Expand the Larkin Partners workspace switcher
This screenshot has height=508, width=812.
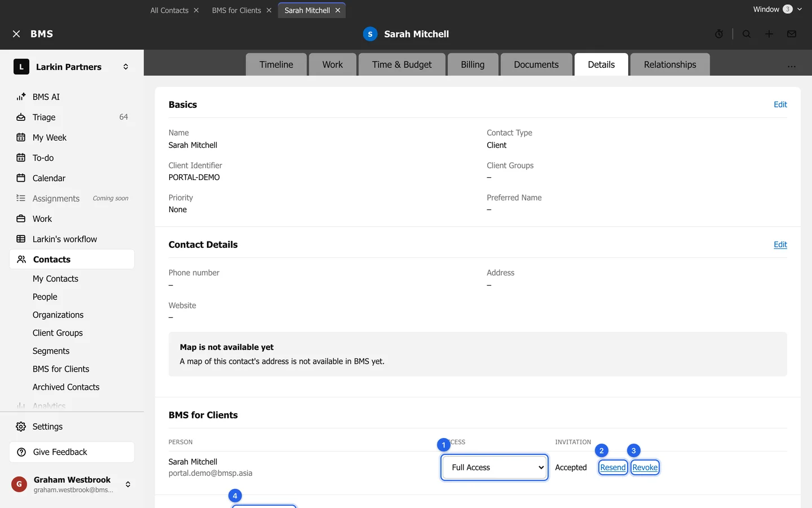click(126, 67)
